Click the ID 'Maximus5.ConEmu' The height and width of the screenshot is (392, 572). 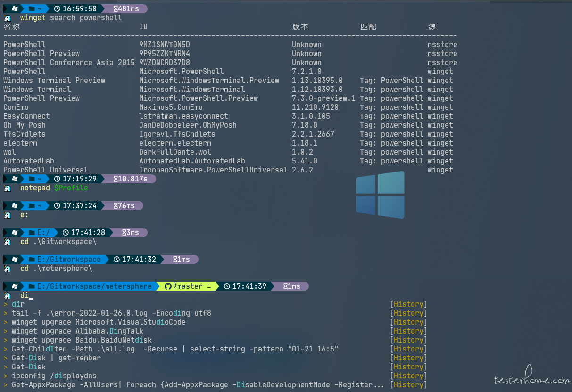(x=171, y=107)
